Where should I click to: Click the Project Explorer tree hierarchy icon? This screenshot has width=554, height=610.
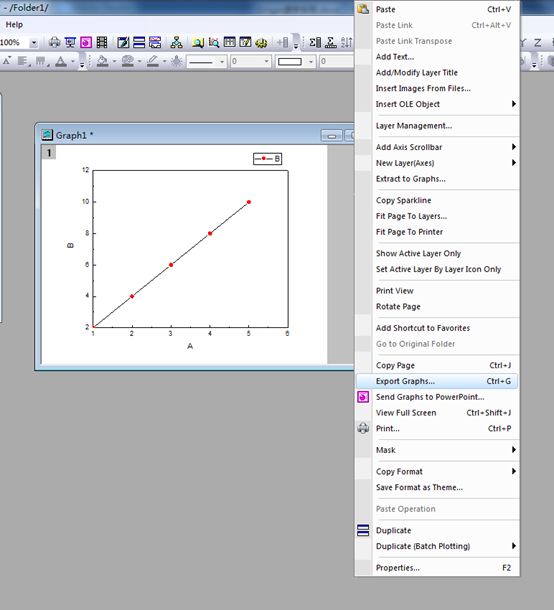point(176,42)
